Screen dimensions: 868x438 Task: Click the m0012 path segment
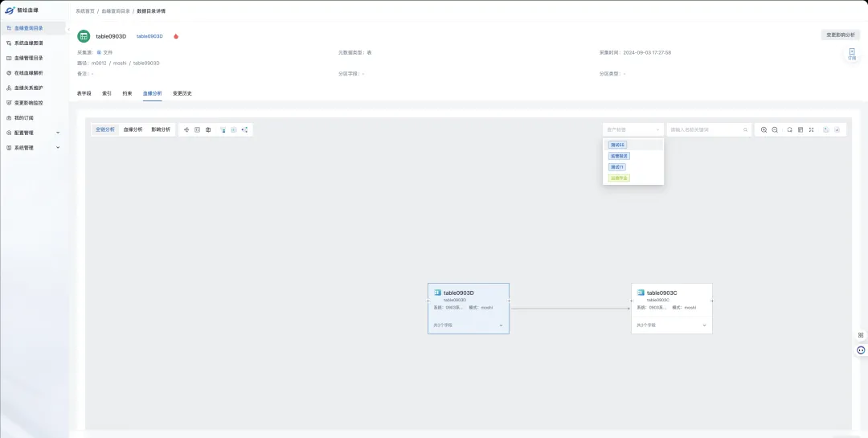(99, 63)
